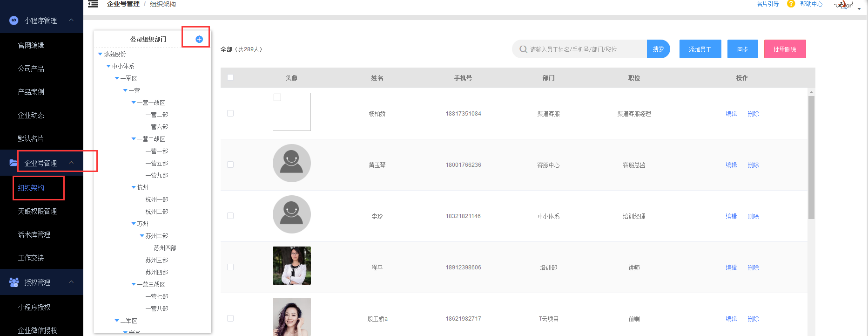Check the select-all checkbox in table header

point(230,77)
